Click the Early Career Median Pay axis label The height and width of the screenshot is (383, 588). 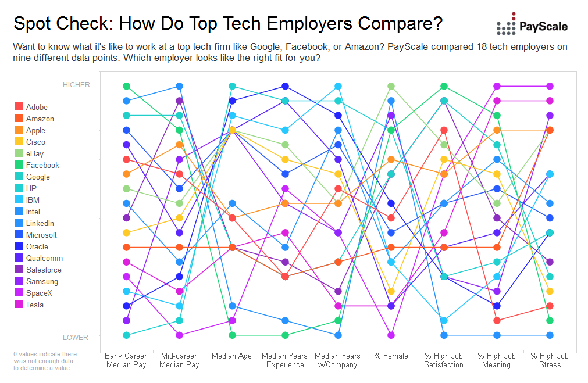coord(126,360)
